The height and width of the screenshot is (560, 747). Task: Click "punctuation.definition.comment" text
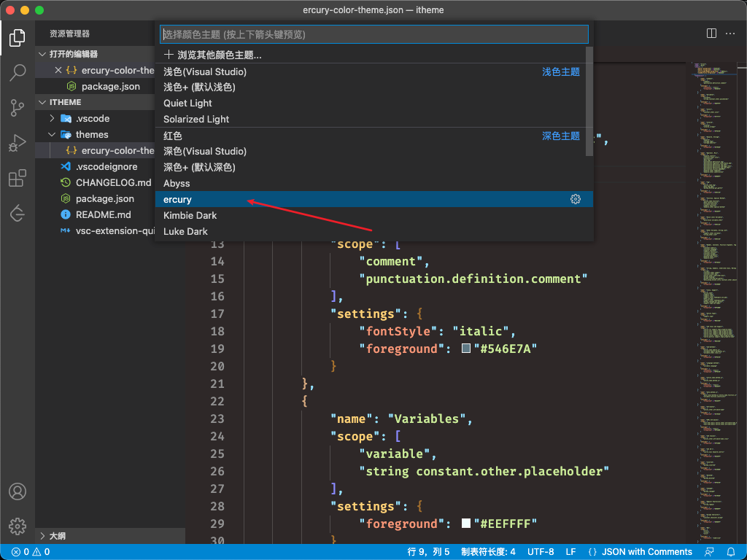click(473, 279)
